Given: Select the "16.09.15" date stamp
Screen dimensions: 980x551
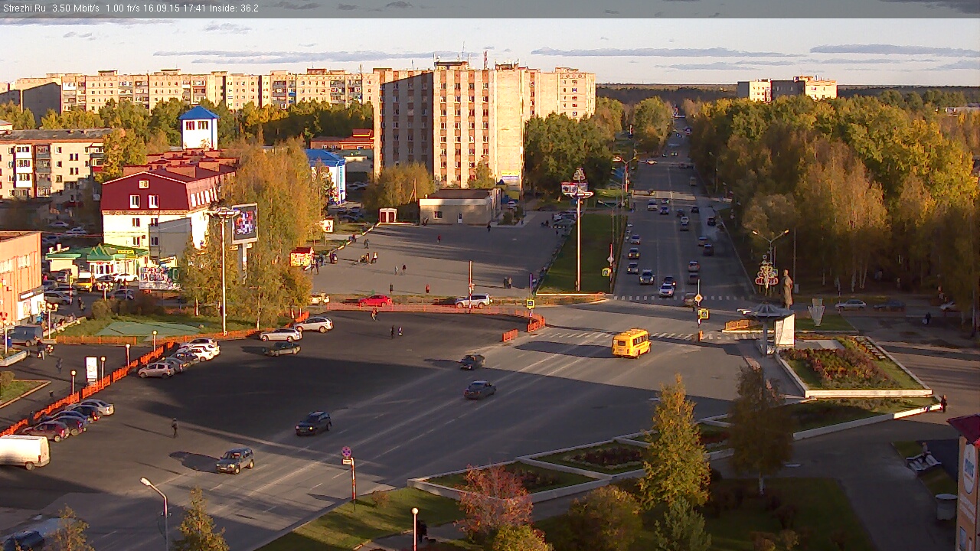Looking at the screenshot, I should pyautogui.click(x=163, y=8).
